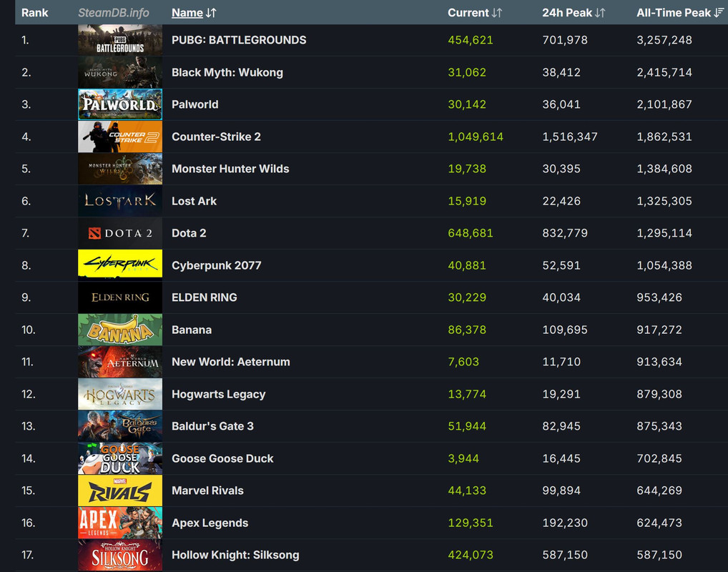
Task: Open the Apex Legends name link
Action: (210, 523)
